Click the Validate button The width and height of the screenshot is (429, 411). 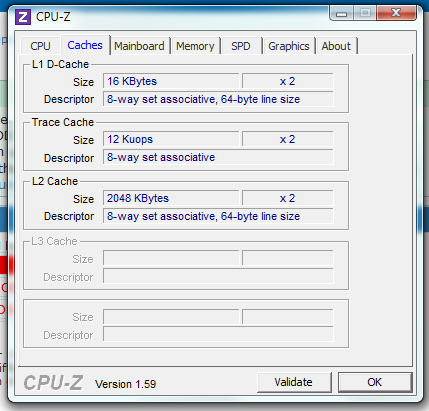[293, 382]
